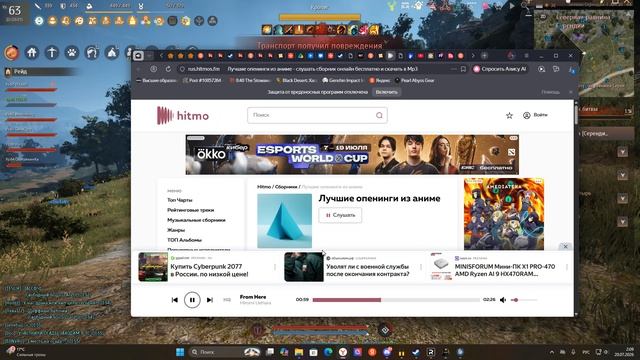This screenshot has width=640, height=360.
Task: Click the browser address bar URL
Action: point(204,69)
